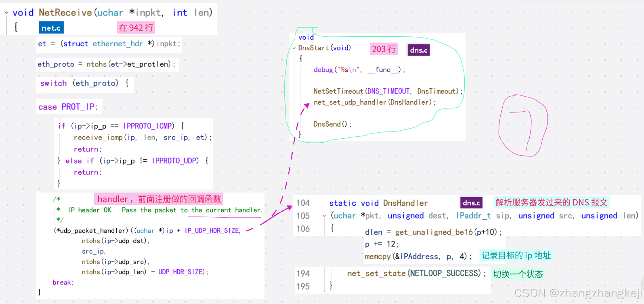Click the 'switch (eth_proto) {' line

click(x=84, y=83)
